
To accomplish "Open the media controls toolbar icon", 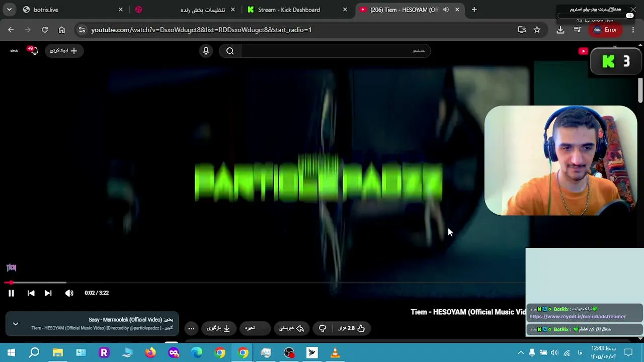I will (578, 30).
